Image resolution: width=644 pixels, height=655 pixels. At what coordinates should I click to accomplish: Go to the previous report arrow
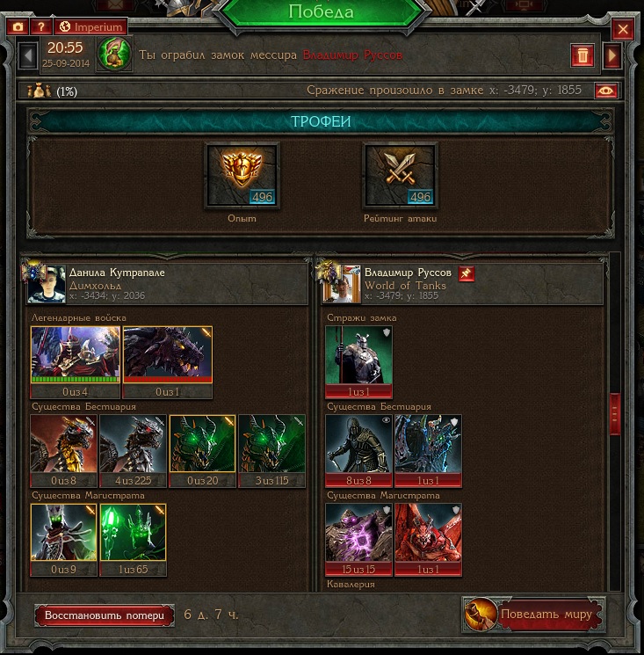coord(28,55)
